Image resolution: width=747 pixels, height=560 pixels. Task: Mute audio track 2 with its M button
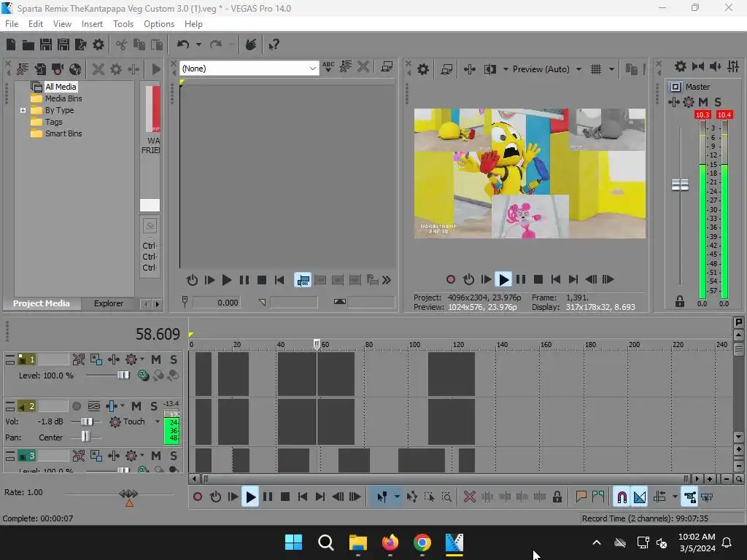136,406
